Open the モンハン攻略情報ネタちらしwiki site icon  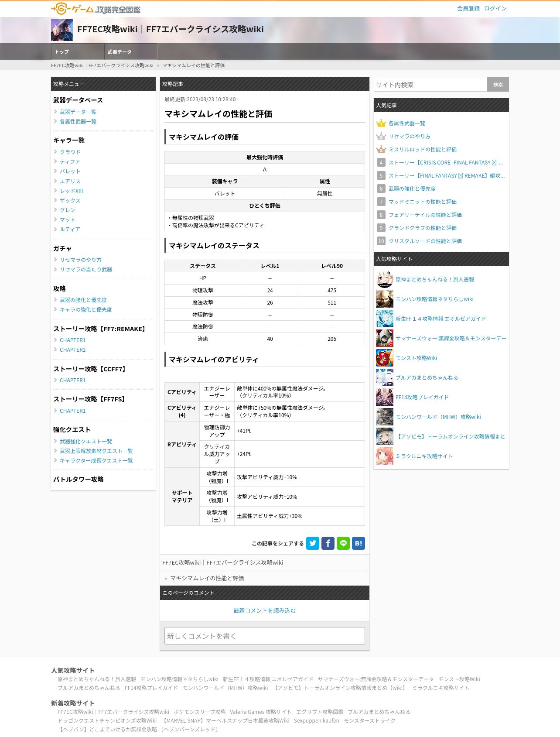click(x=385, y=299)
